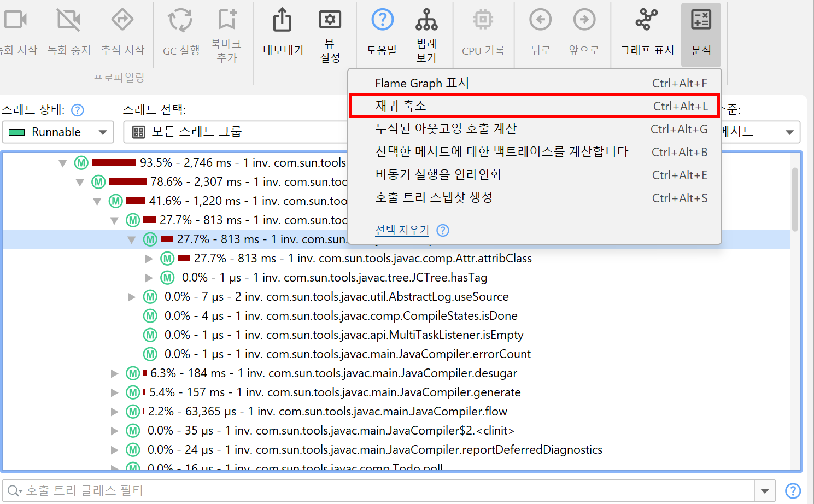814x504 pixels.
Task: Focus the 호출 트리 클래스 필터 input
Action: tap(378, 491)
